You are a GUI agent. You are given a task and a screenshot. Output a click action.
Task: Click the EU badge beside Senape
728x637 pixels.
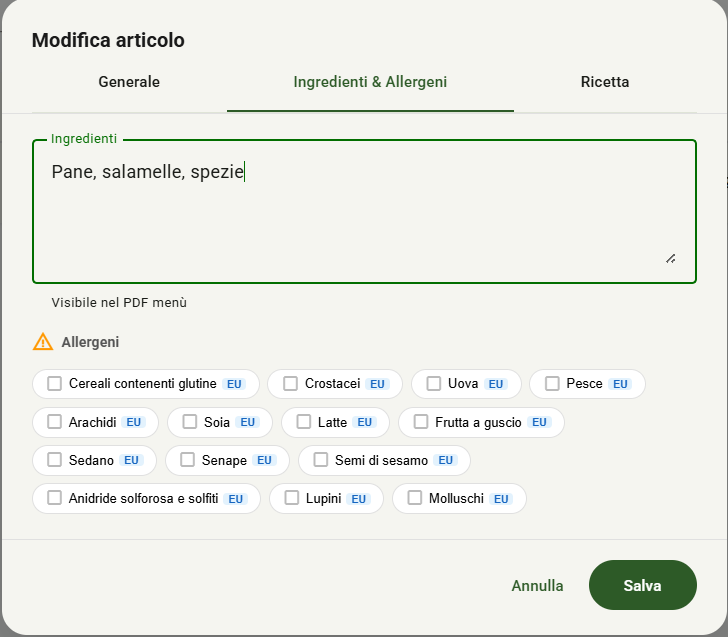pos(264,460)
